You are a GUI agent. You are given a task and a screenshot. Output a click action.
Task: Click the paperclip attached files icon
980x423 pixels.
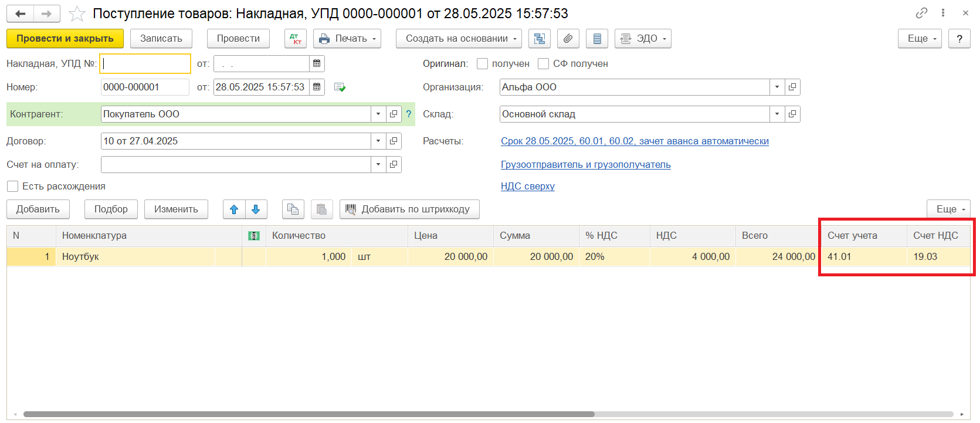568,39
